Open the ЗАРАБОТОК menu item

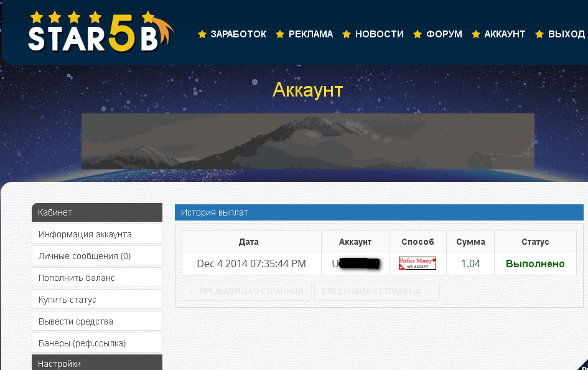[238, 34]
